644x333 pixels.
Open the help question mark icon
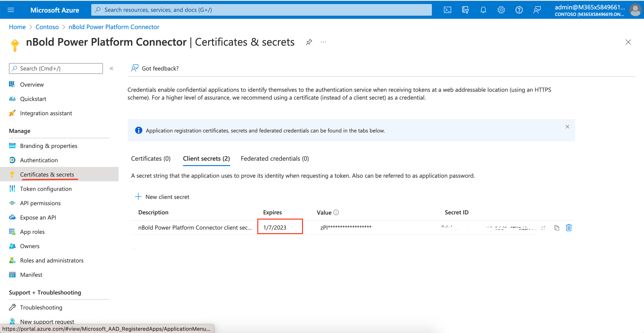click(x=519, y=10)
